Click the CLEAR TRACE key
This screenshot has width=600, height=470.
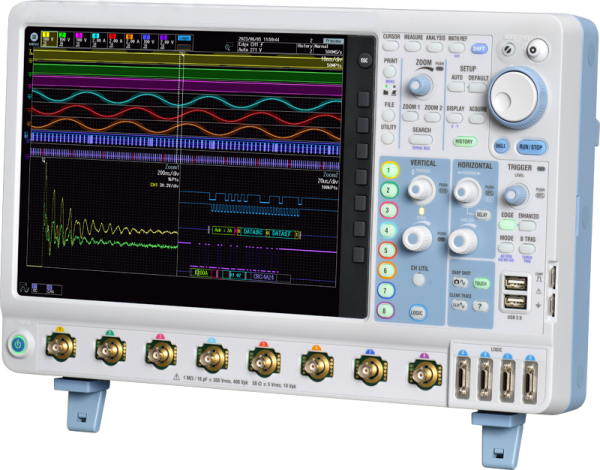click(x=458, y=305)
